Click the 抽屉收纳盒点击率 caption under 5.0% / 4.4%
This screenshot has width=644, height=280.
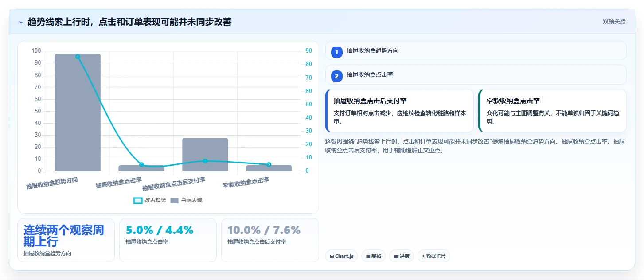147,242
